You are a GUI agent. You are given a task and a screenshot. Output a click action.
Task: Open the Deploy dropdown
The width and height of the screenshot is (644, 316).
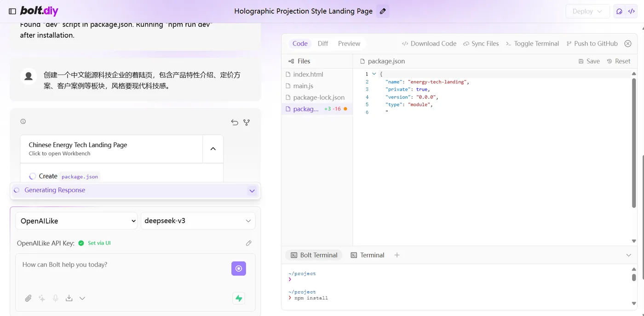coord(587,11)
